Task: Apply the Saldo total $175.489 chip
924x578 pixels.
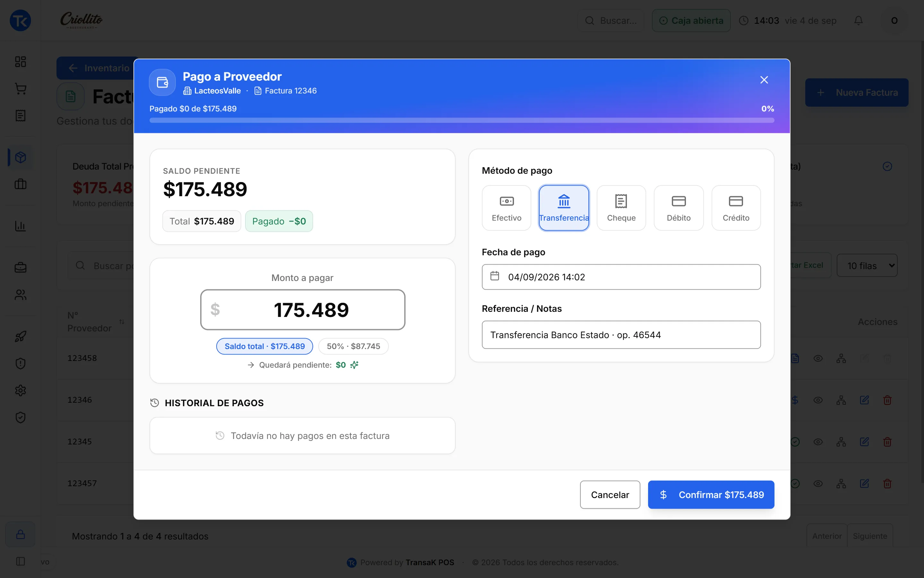Action: coord(265,346)
